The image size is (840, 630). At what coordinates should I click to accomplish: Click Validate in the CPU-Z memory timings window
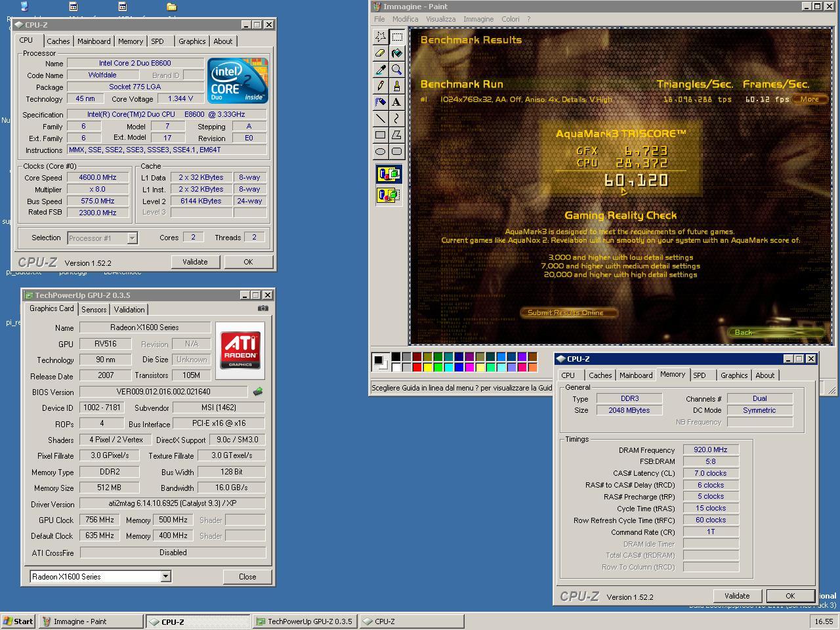point(737,596)
